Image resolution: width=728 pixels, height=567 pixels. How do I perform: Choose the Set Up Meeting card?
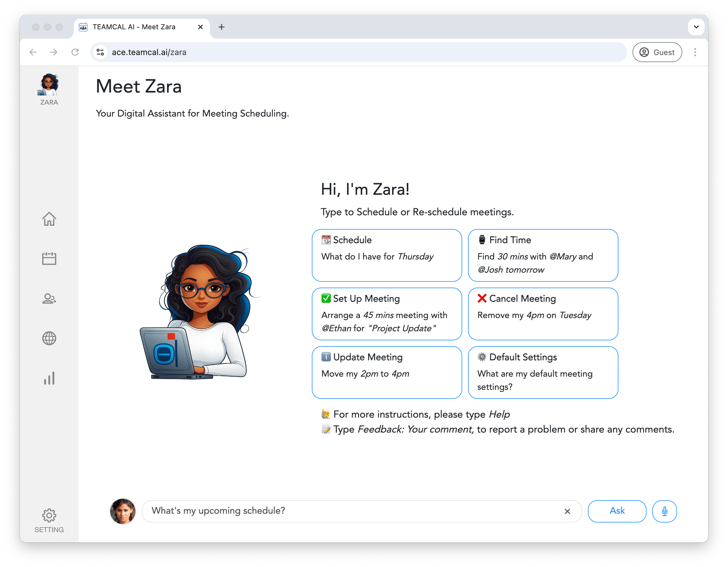pos(387,314)
